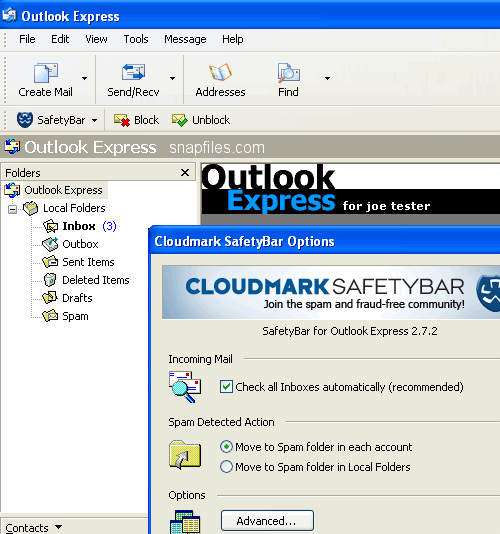This screenshot has width=500, height=534.
Task: Click the Find toolbar icon
Action: tap(288, 73)
